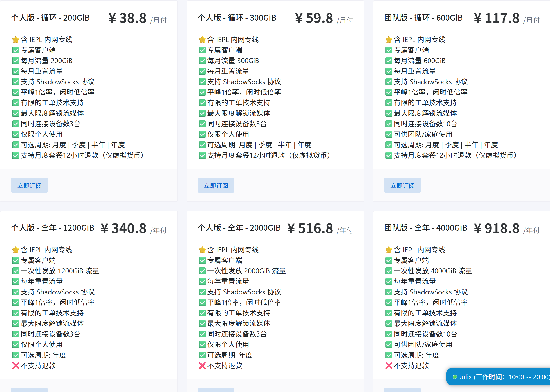Click the red X in the 2000GiB plan

coord(202,366)
